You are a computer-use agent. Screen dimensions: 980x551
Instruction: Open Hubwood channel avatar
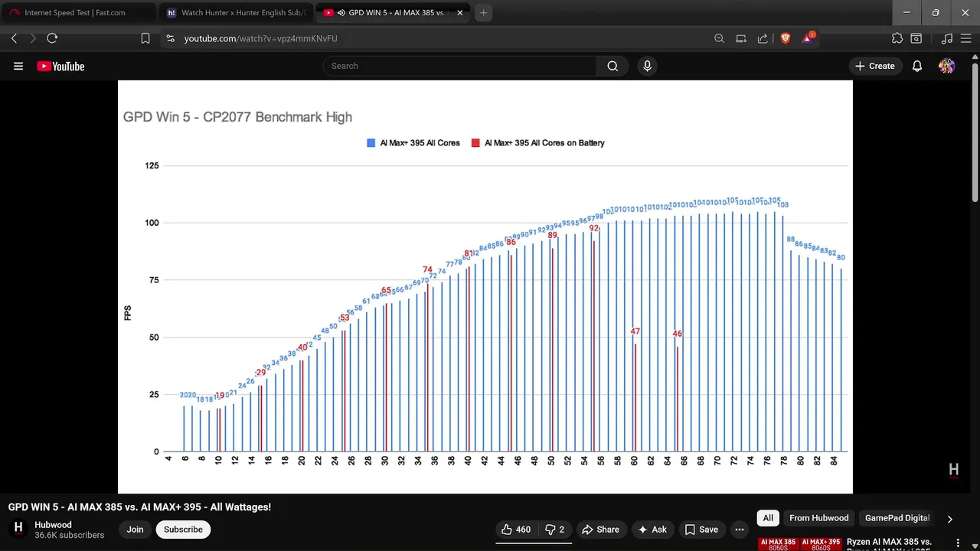pos(18,529)
